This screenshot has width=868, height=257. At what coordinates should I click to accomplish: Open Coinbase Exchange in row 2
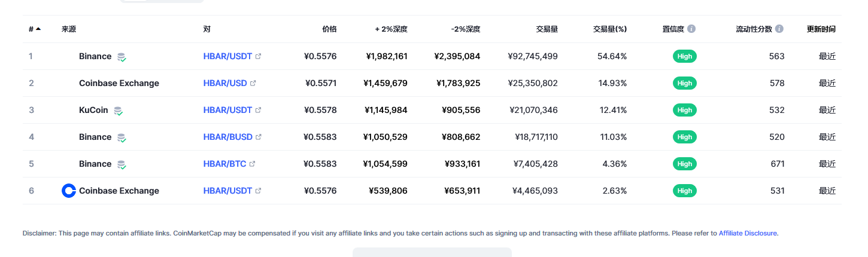(x=119, y=83)
